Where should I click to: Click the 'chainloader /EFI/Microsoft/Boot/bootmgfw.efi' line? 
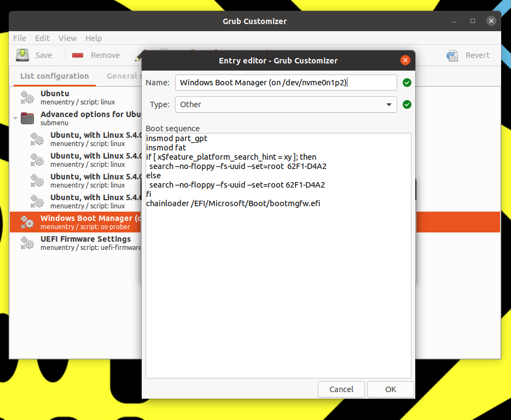click(x=233, y=203)
